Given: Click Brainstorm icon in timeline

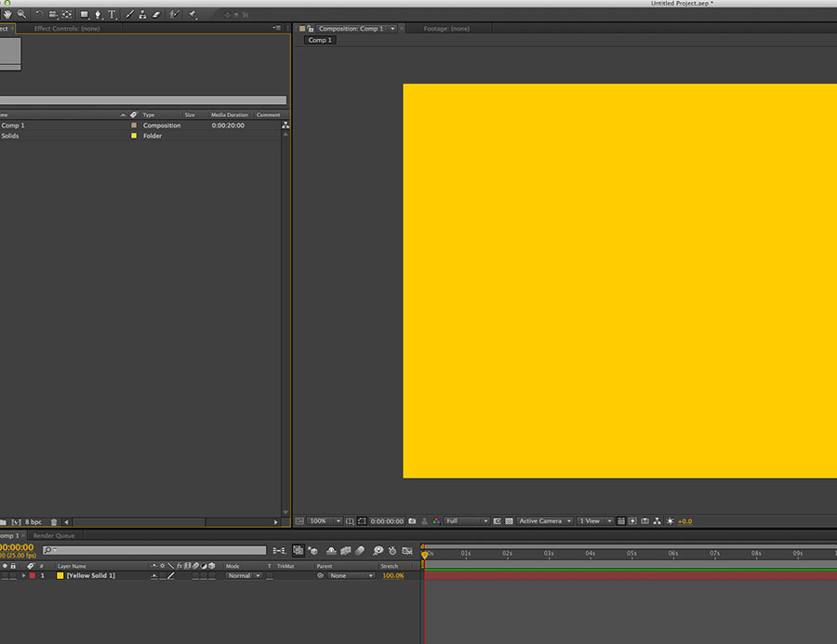Looking at the screenshot, I should [378, 551].
